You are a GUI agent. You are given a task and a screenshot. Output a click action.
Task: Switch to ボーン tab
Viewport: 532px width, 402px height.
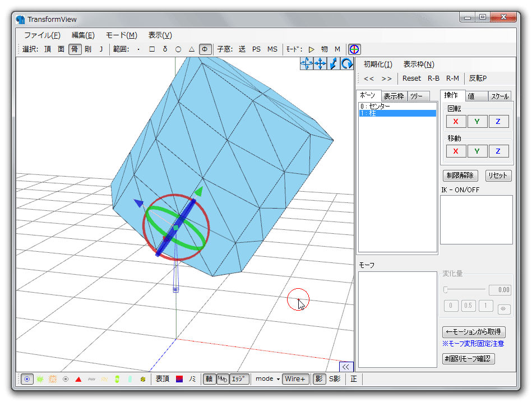[x=368, y=95]
